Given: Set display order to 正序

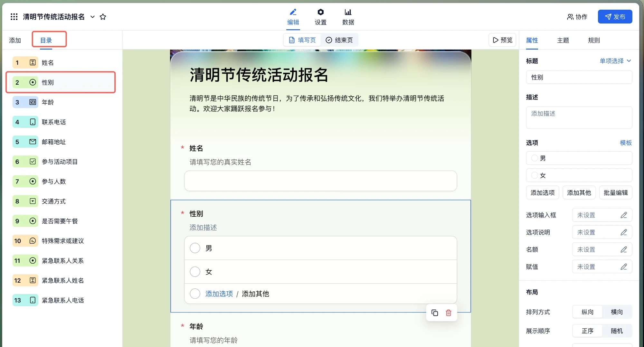Looking at the screenshot, I should (587, 331).
